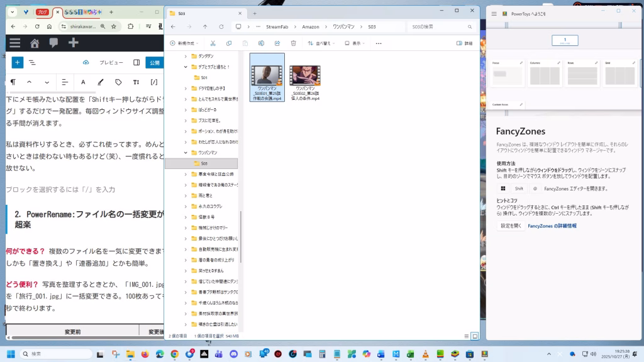
Task: Open the FancyZones の詳細情報 link
Action: pyautogui.click(x=552, y=226)
